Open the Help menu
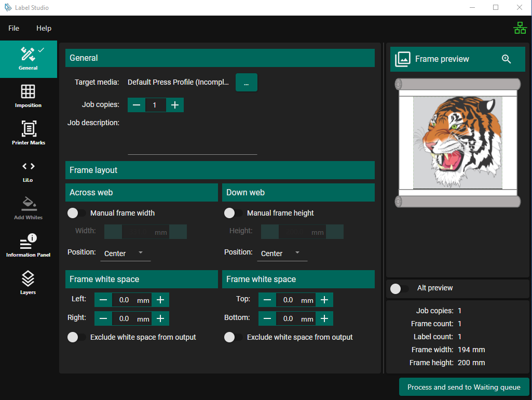This screenshot has width=532, height=400. point(44,29)
